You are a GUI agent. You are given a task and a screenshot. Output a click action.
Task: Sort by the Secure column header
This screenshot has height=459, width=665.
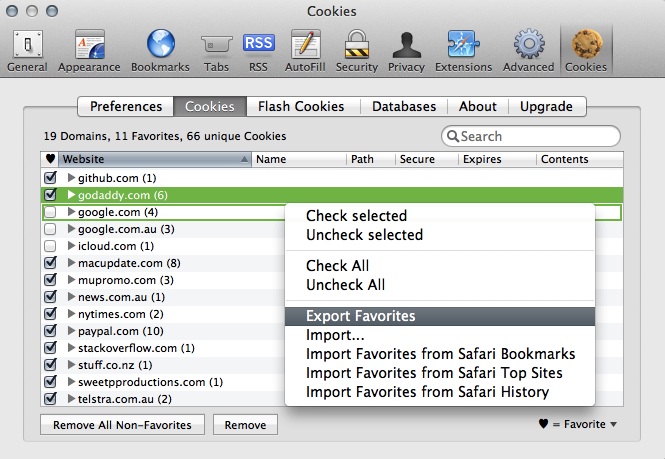(x=427, y=159)
